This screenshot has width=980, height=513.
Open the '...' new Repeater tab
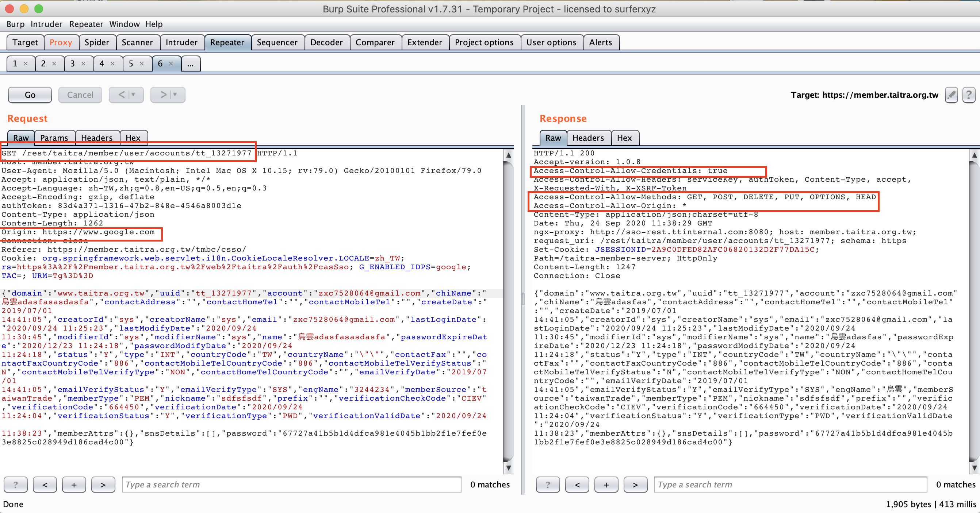click(x=191, y=63)
